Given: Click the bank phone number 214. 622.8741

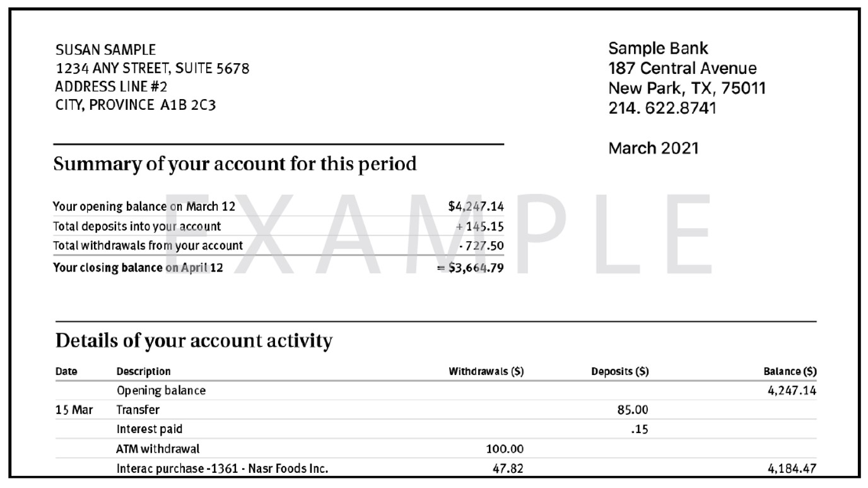Looking at the screenshot, I should point(662,109).
